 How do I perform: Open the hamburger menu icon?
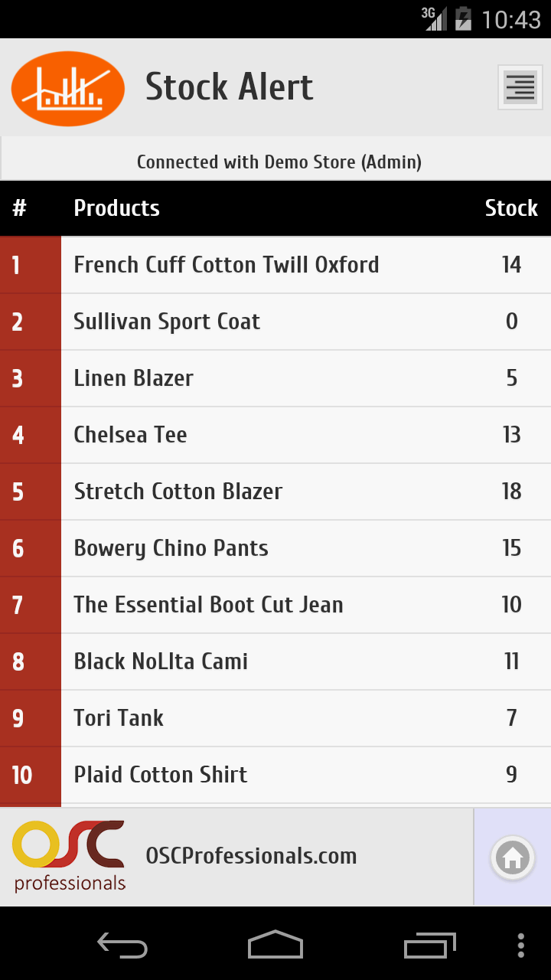coord(520,87)
